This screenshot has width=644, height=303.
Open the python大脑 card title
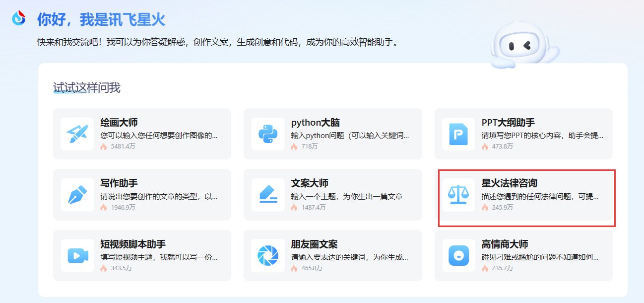click(x=315, y=123)
